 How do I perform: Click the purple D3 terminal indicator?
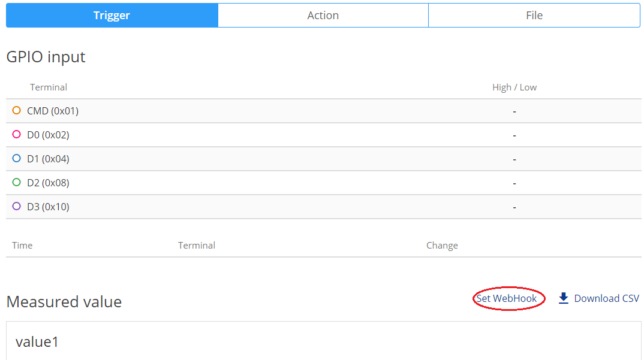pyautogui.click(x=16, y=207)
